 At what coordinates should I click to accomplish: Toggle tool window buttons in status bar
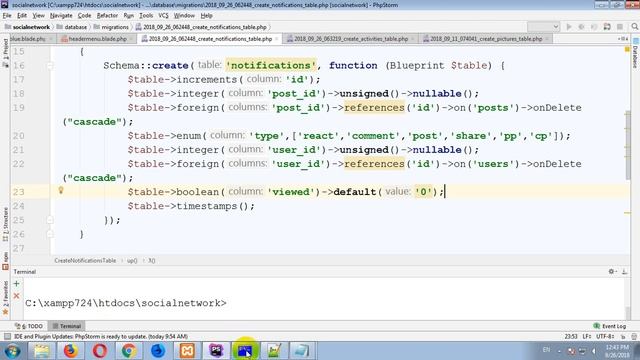pyautogui.click(x=7, y=336)
